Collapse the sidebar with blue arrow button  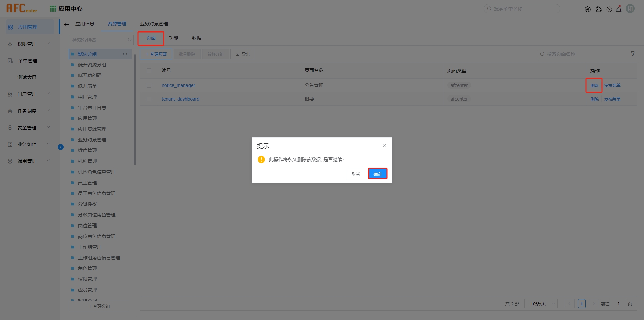point(61,147)
